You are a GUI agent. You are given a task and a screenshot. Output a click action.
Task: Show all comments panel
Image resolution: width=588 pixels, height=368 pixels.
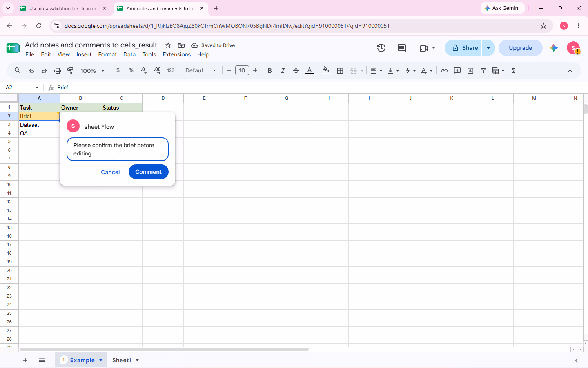[402, 48]
